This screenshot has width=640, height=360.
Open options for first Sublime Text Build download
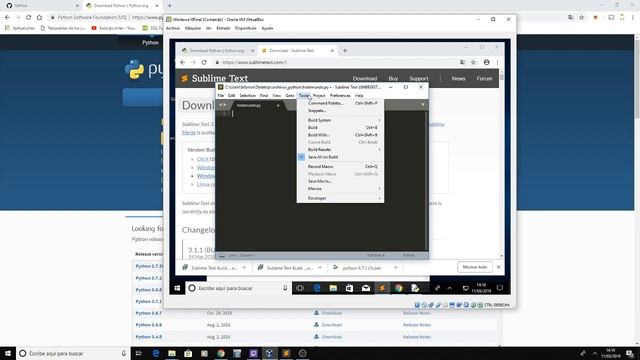(x=244, y=268)
